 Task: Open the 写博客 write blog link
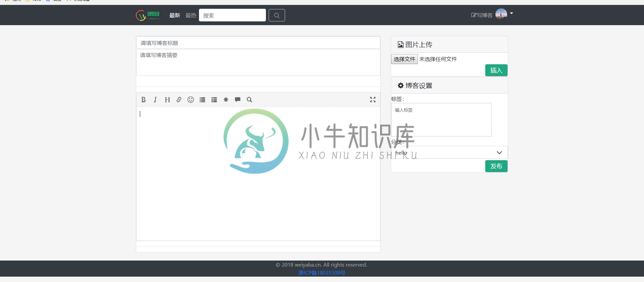[x=482, y=15]
